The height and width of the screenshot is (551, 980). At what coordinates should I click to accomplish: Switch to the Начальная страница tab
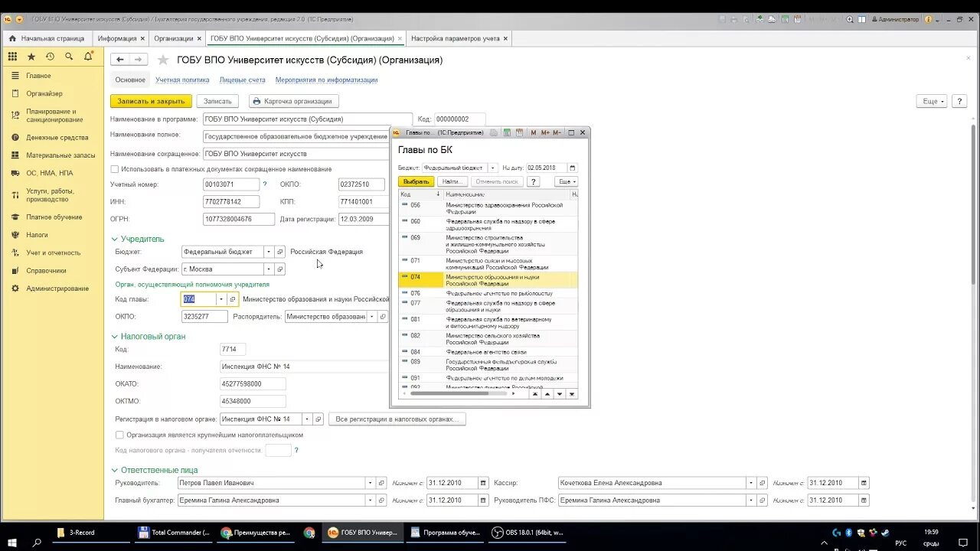46,38
